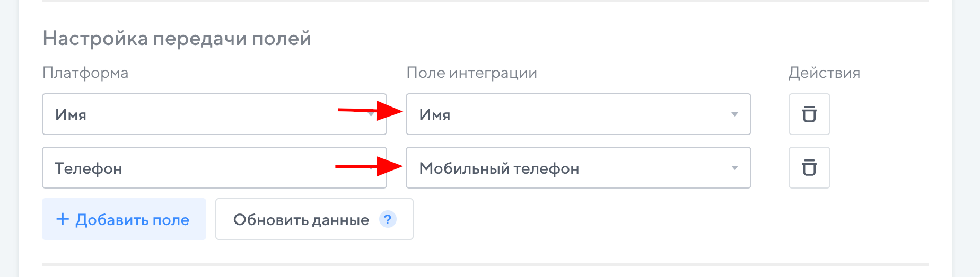Click the chevron in platform Имя dropdown
This screenshot has height=277, width=980.
coord(372,114)
